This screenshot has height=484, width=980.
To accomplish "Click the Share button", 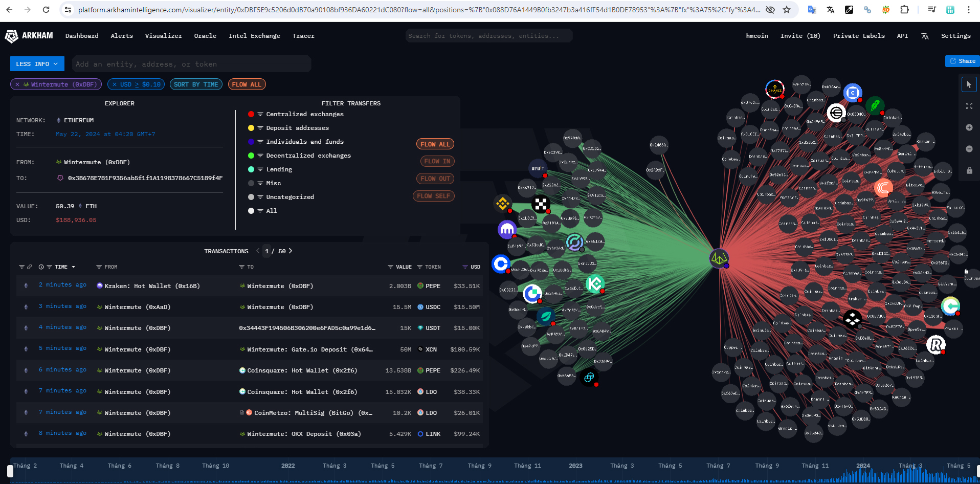I will pos(962,61).
